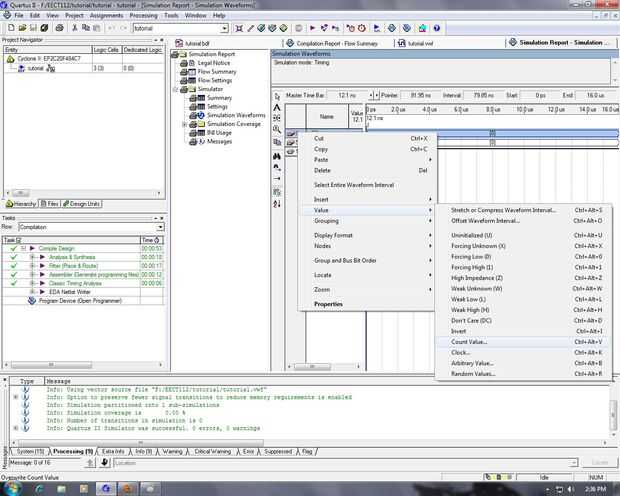Expand the Classic Timing Analysis task
This screenshot has width=620, height=496.
(32, 283)
